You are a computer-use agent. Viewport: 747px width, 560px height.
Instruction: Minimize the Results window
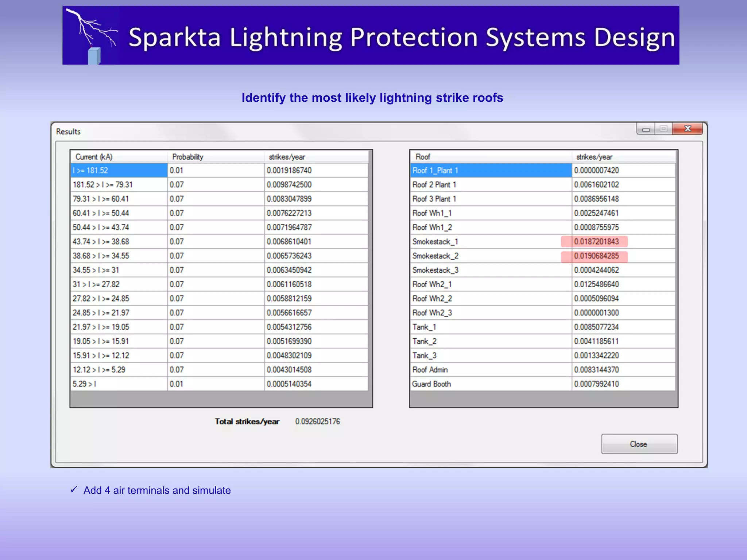[646, 129]
